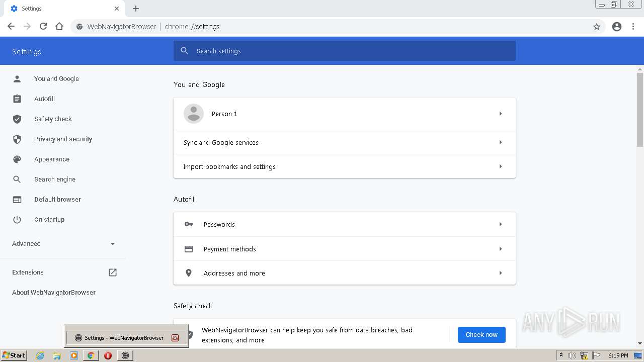This screenshot has width=644, height=362.
Task: Click the Search engine magnifier icon
Action: tap(17, 179)
